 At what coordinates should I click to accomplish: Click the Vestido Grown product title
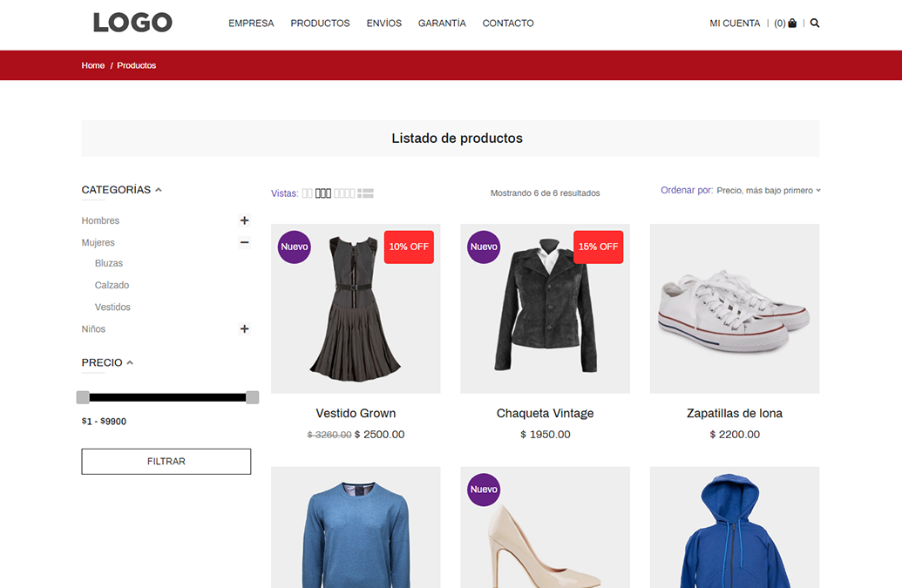coord(356,413)
